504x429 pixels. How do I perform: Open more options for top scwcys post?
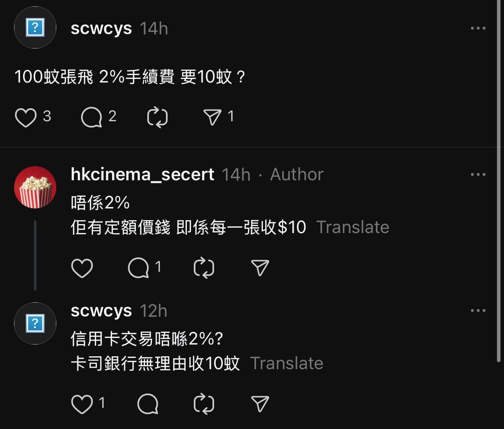pyautogui.click(x=478, y=28)
